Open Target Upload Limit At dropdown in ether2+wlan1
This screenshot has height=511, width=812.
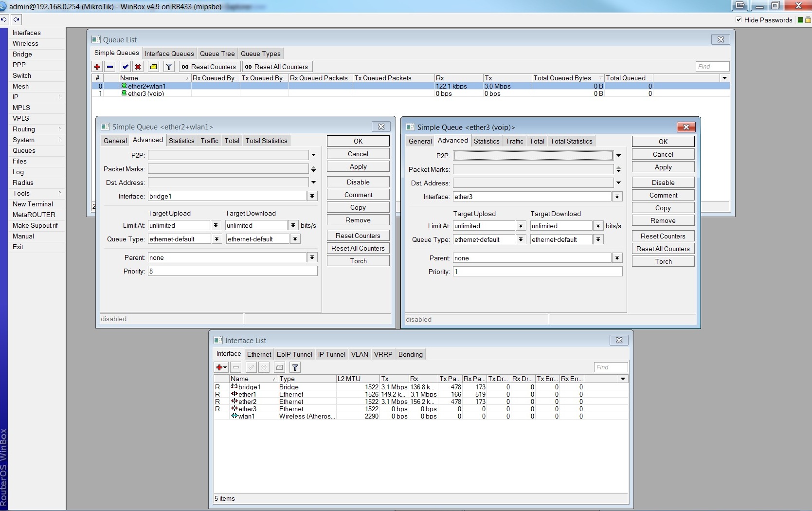[216, 225]
